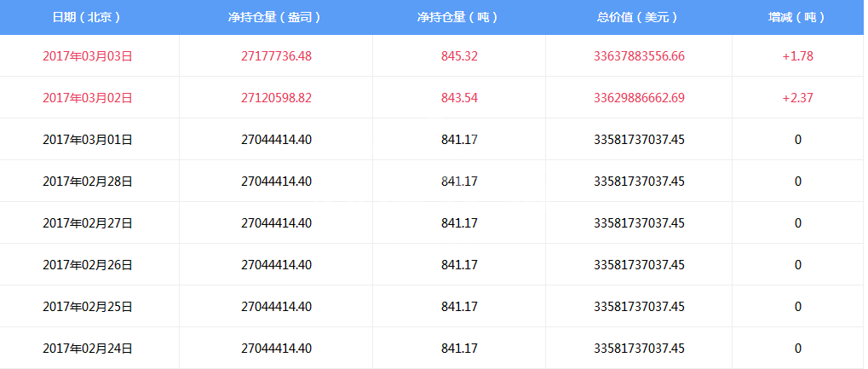Select the date cell 2017年02月25日
Viewport: 868px width, 369px height.
pyautogui.click(x=88, y=307)
